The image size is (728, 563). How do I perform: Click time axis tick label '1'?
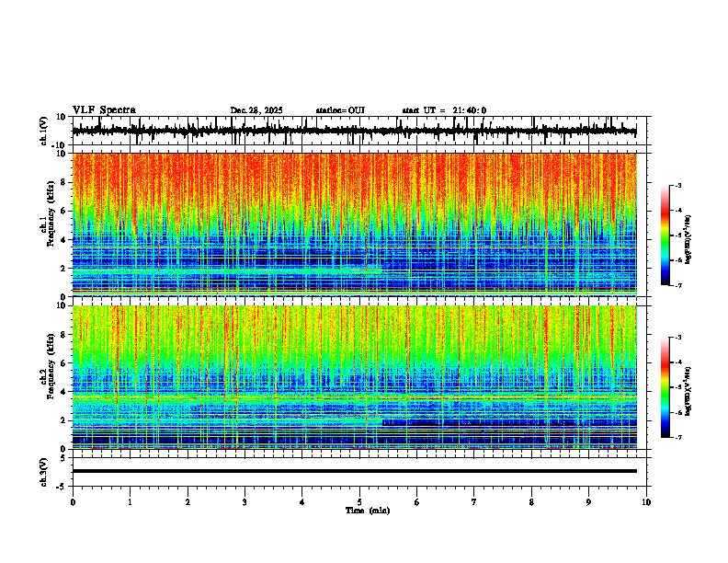pos(130,502)
